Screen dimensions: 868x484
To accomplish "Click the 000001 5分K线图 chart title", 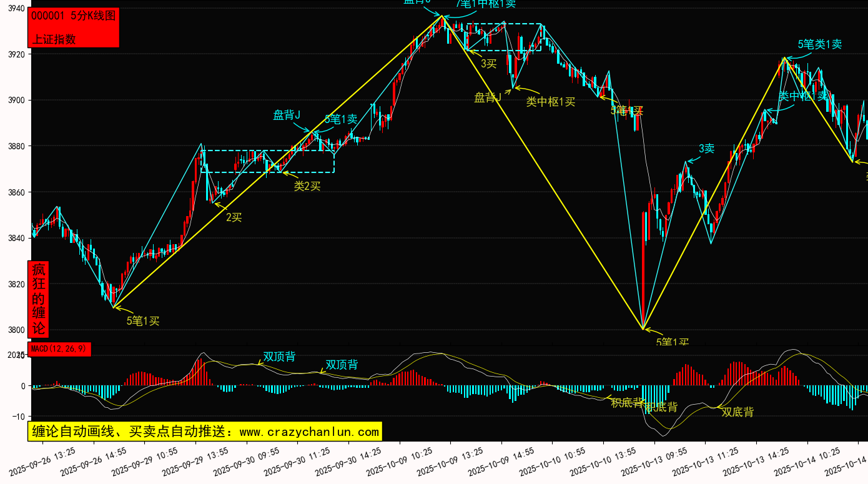I will coord(73,16).
